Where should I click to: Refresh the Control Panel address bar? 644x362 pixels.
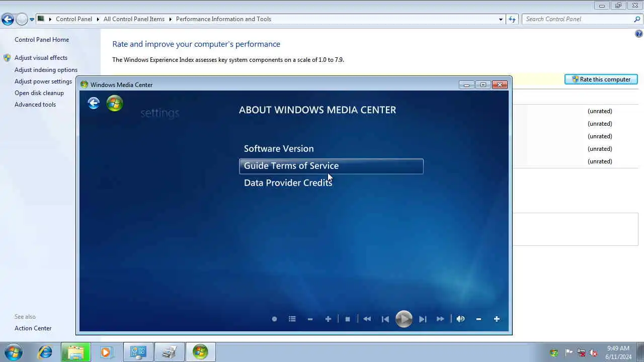click(x=512, y=19)
